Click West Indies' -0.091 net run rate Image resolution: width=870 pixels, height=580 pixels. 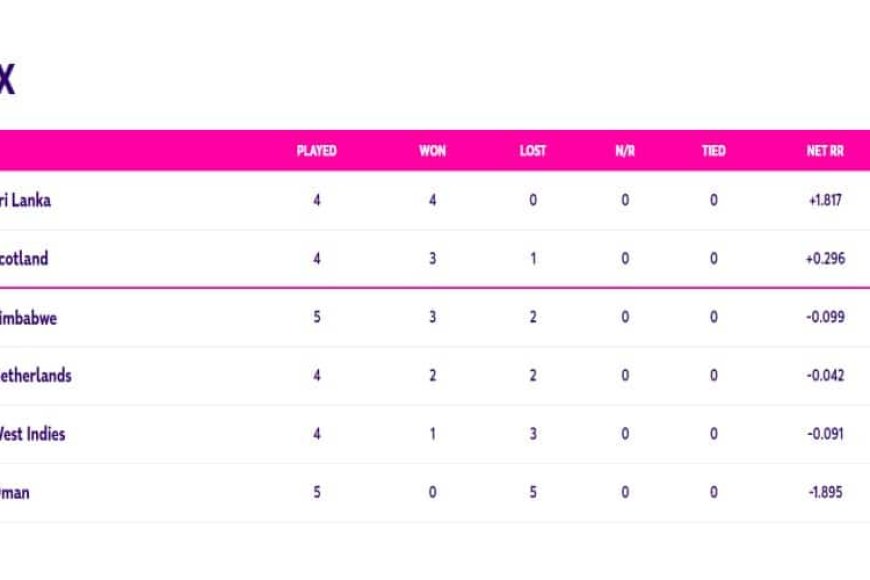825,434
